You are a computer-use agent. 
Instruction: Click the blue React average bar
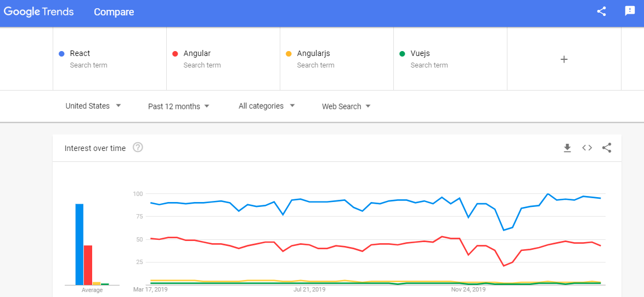[x=80, y=244]
